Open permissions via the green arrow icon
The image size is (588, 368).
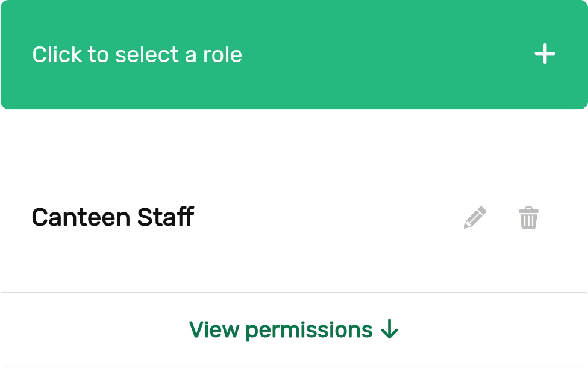(x=390, y=330)
